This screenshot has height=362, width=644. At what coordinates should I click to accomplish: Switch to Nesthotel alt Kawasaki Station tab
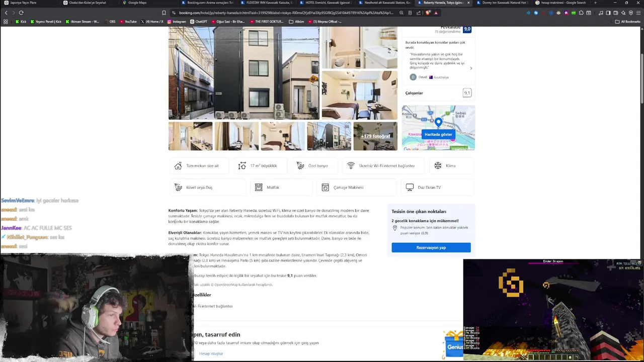click(x=385, y=3)
